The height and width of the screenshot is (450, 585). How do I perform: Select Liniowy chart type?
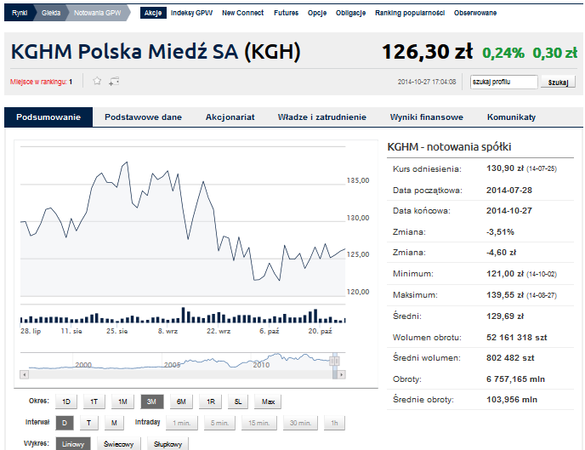[x=73, y=444]
